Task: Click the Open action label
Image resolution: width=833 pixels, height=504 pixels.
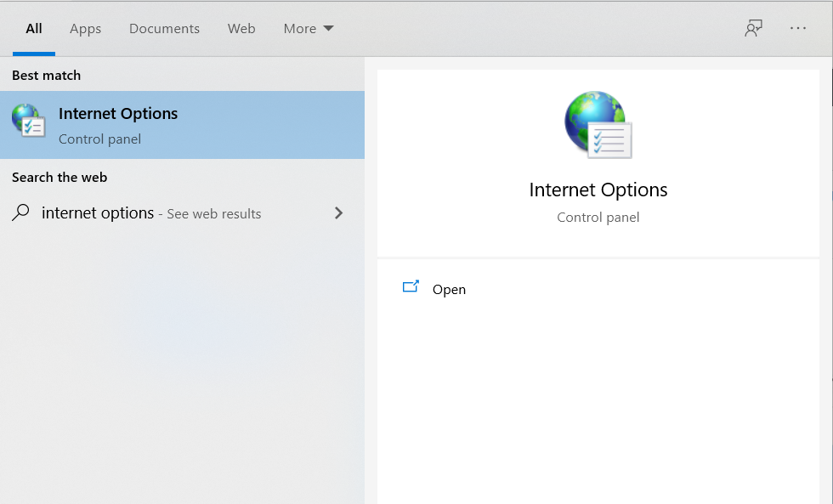Action: pos(449,290)
